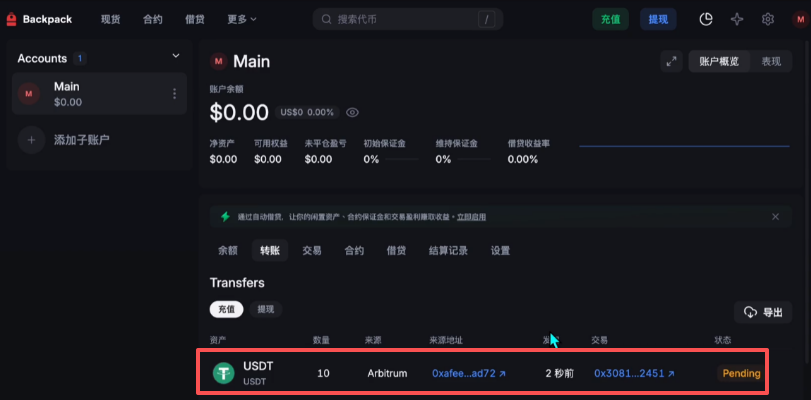Click the Backpack logo icon

coord(11,20)
